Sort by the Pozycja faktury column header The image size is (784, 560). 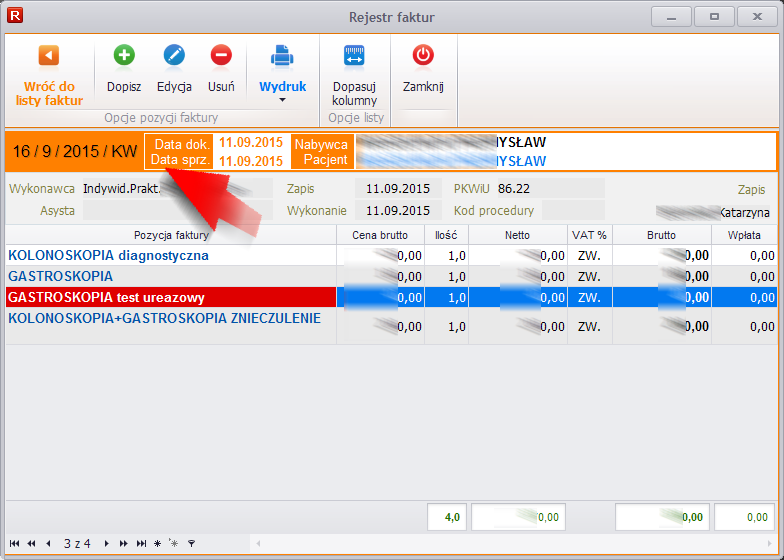coord(170,235)
